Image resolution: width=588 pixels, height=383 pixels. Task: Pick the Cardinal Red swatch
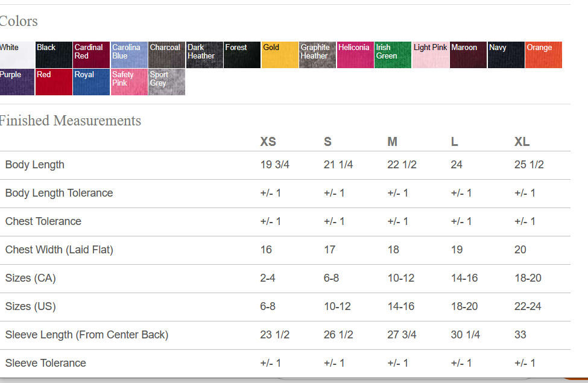92,55
